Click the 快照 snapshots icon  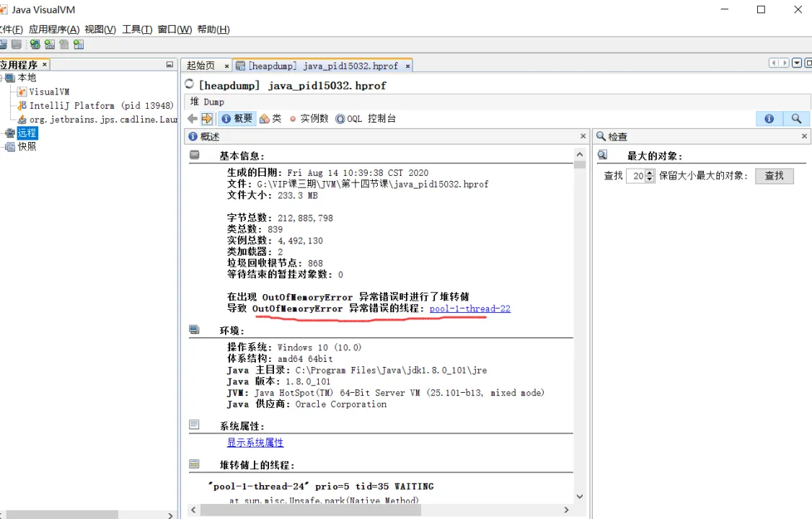(10, 147)
